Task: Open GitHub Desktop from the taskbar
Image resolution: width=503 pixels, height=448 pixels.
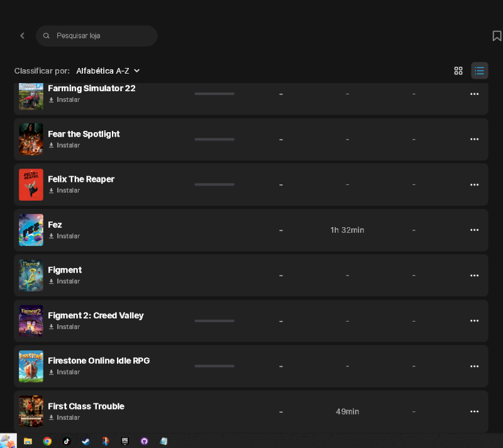Action: [145, 442]
